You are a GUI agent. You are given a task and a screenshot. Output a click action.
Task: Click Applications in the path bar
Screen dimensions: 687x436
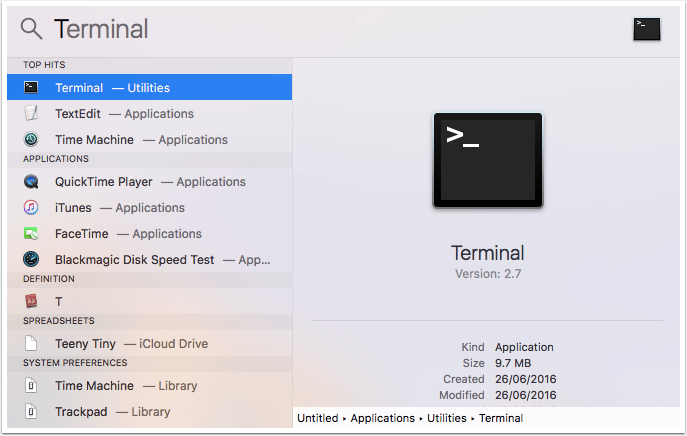[382, 418]
